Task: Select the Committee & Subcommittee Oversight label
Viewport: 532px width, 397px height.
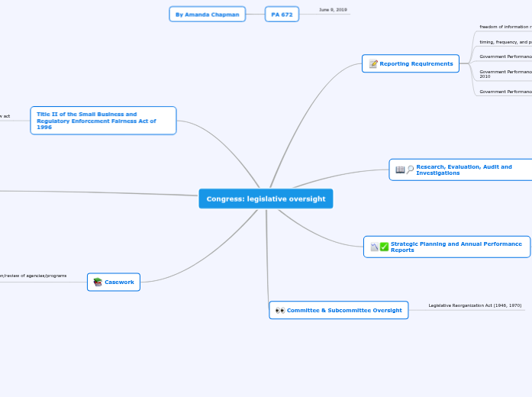Action: [x=344, y=311]
